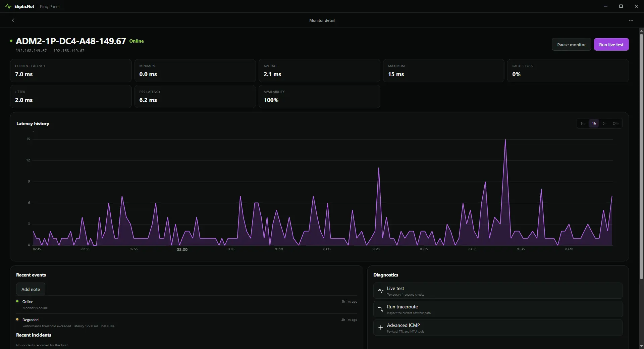644x349 pixels.
Task: Click the yellow Degraded event dot
Action: (x=17, y=319)
